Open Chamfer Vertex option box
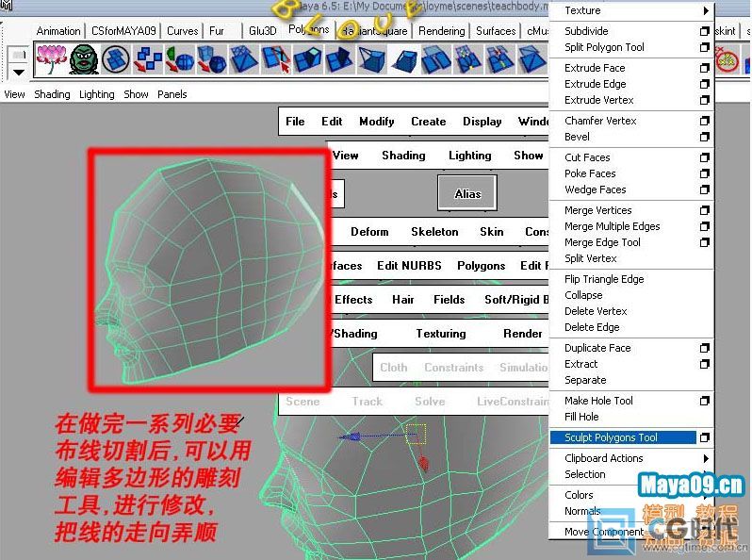Image resolution: width=752 pixels, height=560 pixels. (x=704, y=121)
